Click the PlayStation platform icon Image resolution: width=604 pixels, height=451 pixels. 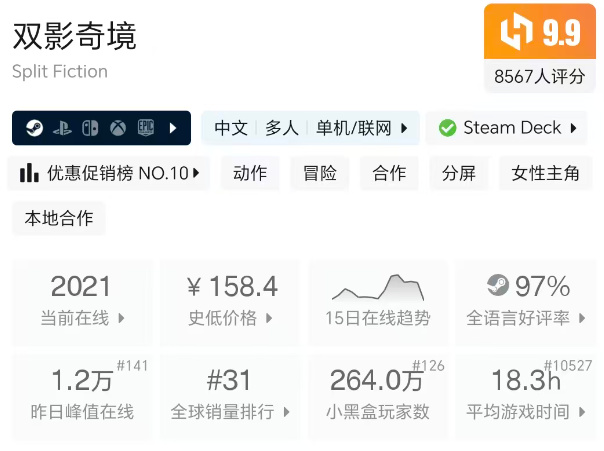tap(62, 128)
